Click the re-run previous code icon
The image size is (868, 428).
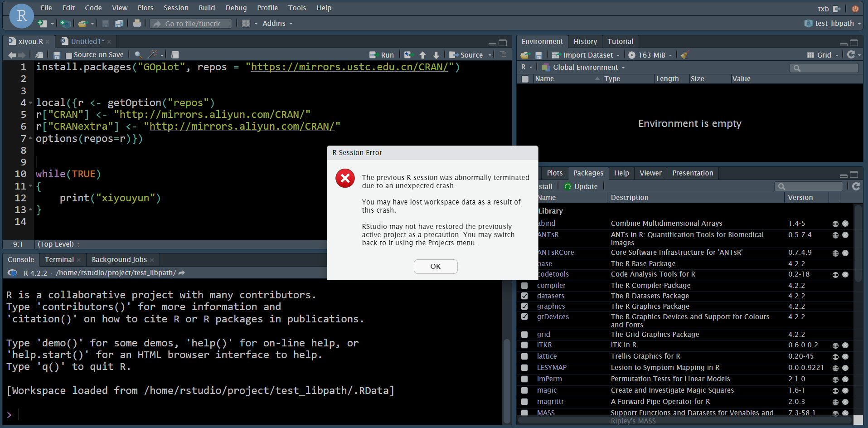tap(408, 55)
